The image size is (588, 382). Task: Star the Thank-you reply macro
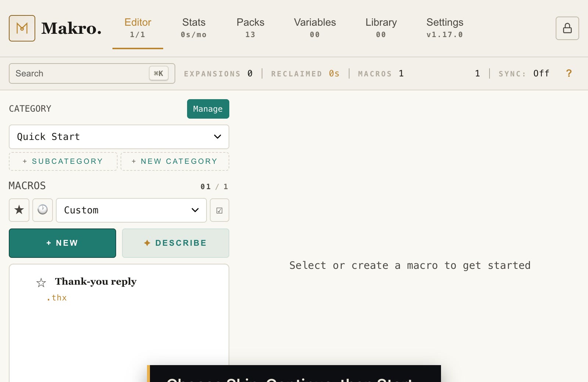coord(41,282)
